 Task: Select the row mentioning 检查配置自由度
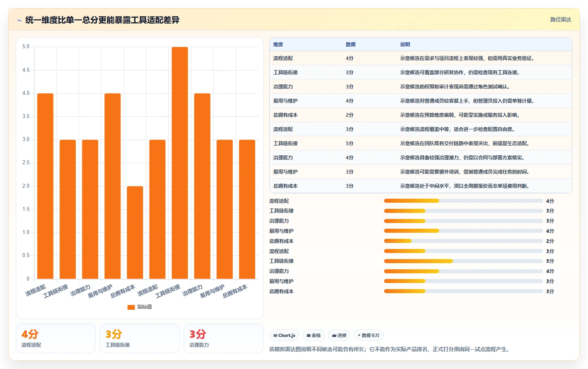tap(421, 129)
